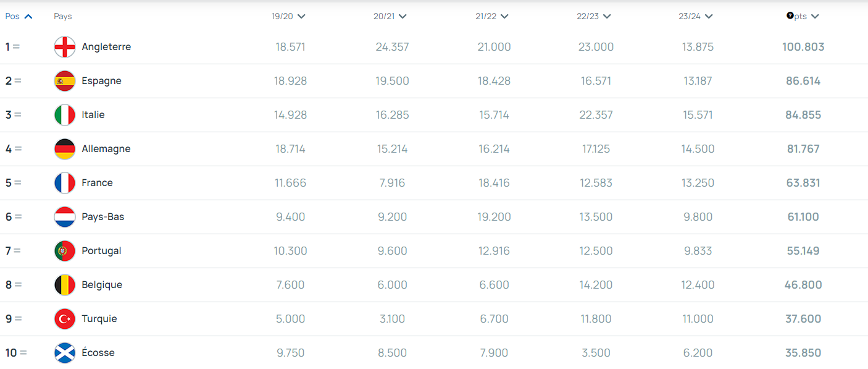Sort by the Pos column arrow
Viewport: 868px width, 369px height.
coord(28,17)
